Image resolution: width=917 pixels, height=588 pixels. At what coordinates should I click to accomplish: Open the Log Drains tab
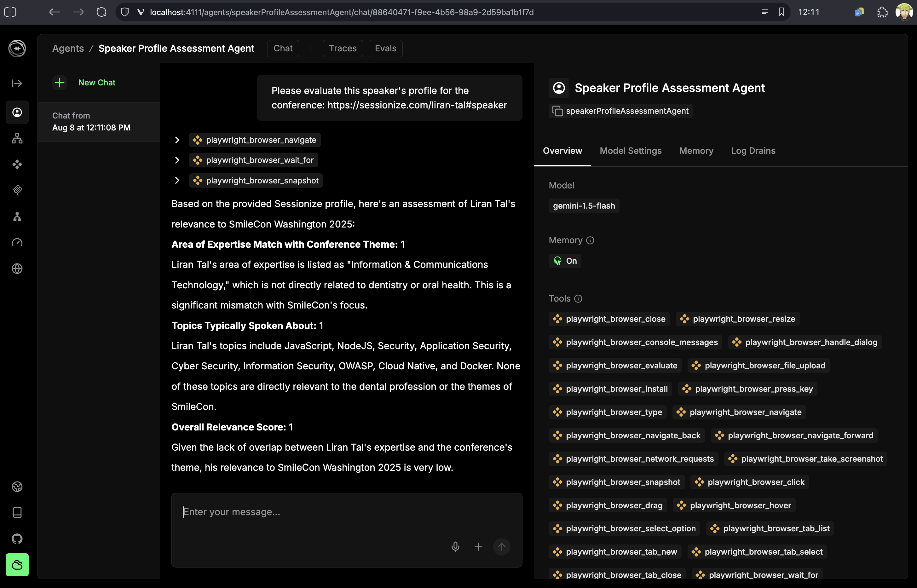[753, 151]
